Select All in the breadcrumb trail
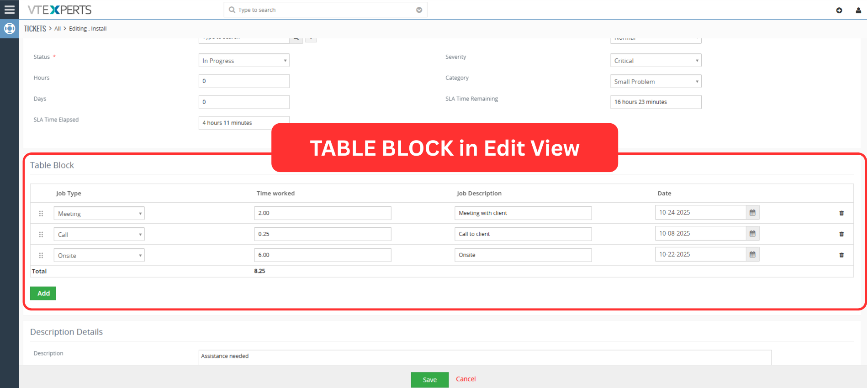 click(58, 29)
